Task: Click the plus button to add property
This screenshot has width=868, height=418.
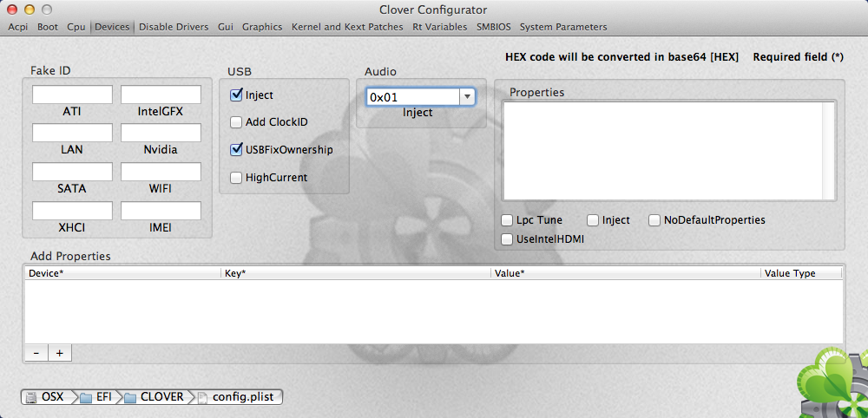Action: [60, 353]
